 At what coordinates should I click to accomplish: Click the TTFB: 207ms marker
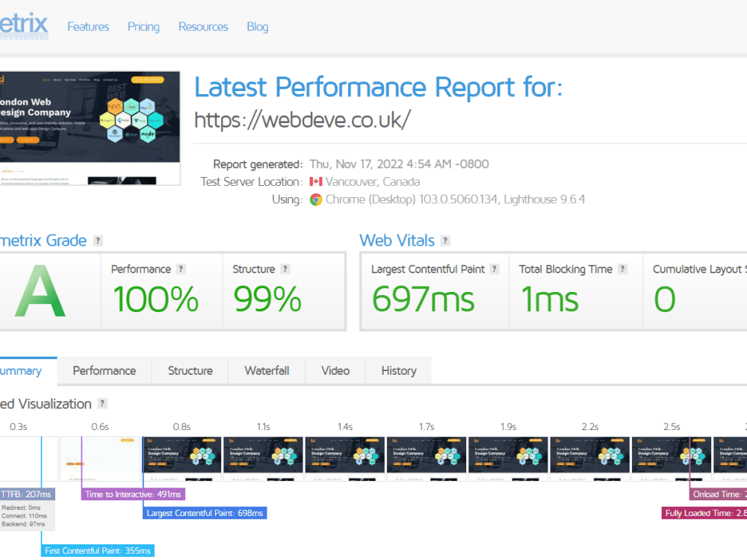27,494
